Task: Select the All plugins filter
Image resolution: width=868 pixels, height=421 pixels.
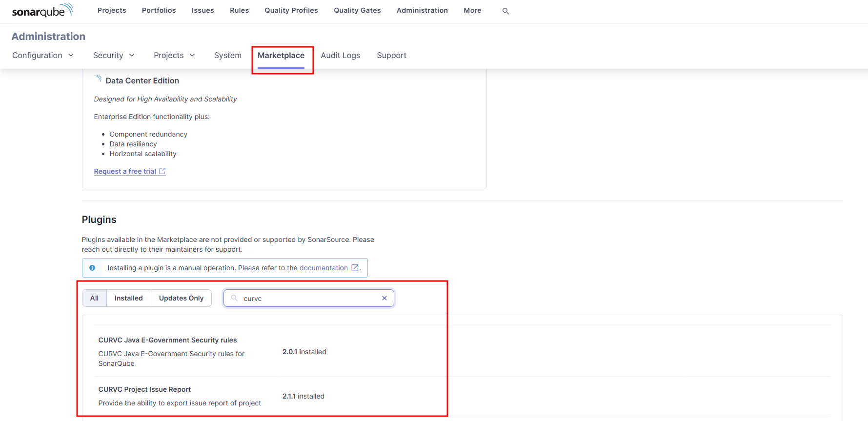Action: 95,298
